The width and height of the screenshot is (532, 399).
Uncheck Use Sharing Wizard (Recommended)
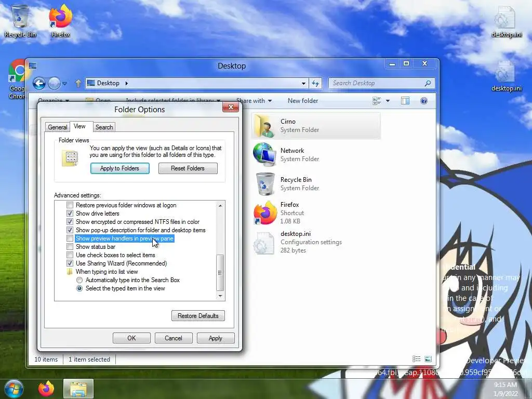coord(70,263)
